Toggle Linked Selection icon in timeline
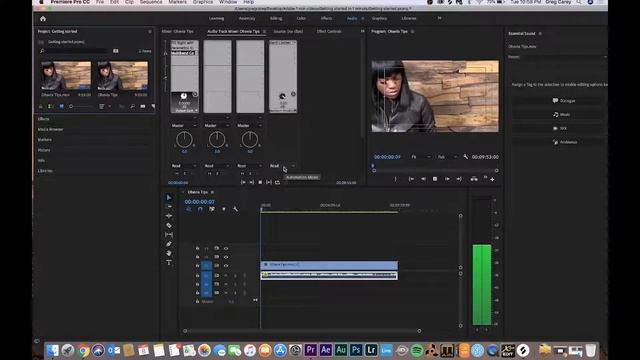This screenshot has width=640, height=360. (x=212, y=209)
